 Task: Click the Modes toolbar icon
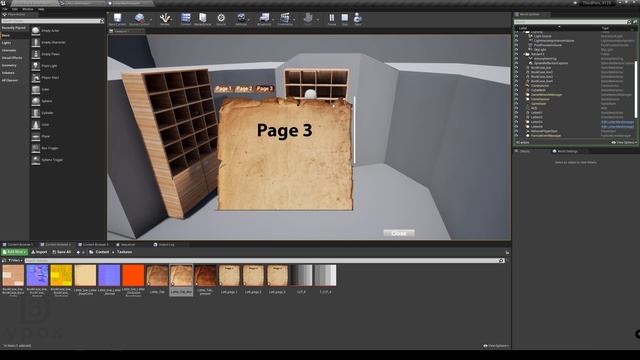click(165, 18)
